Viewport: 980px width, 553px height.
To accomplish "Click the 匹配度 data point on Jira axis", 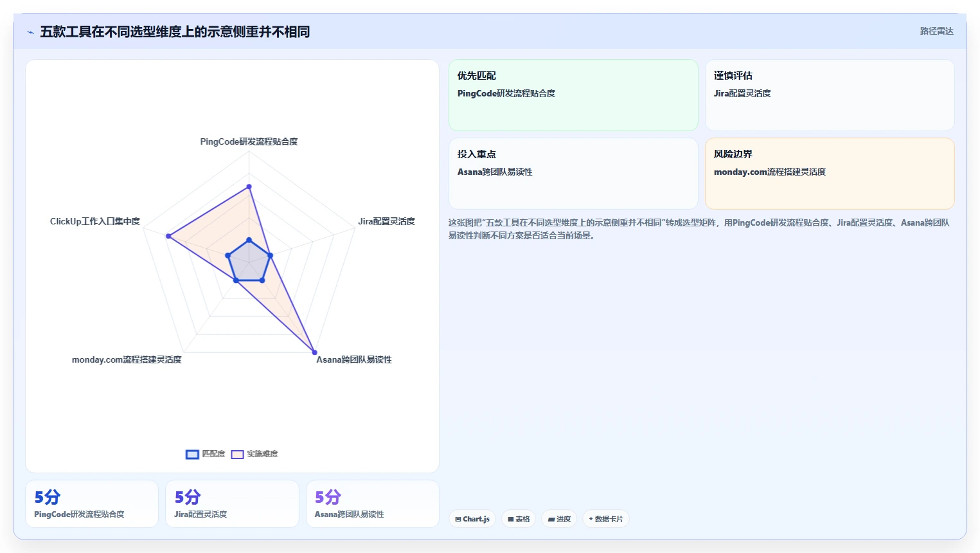I will click(x=271, y=255).
